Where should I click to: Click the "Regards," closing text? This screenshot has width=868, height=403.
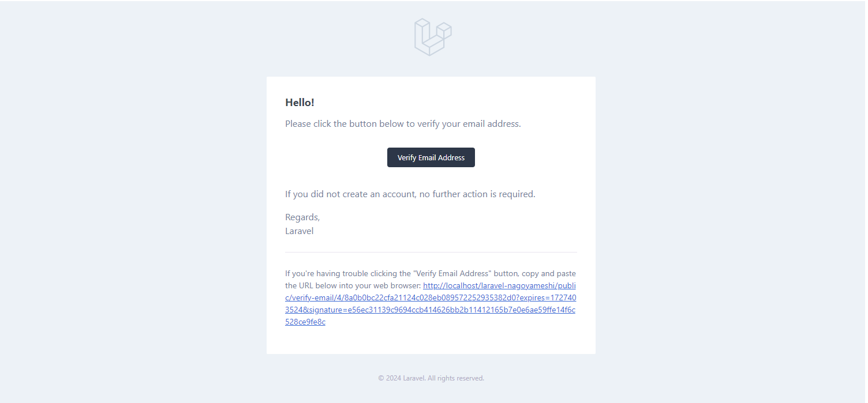click(302, 217)
